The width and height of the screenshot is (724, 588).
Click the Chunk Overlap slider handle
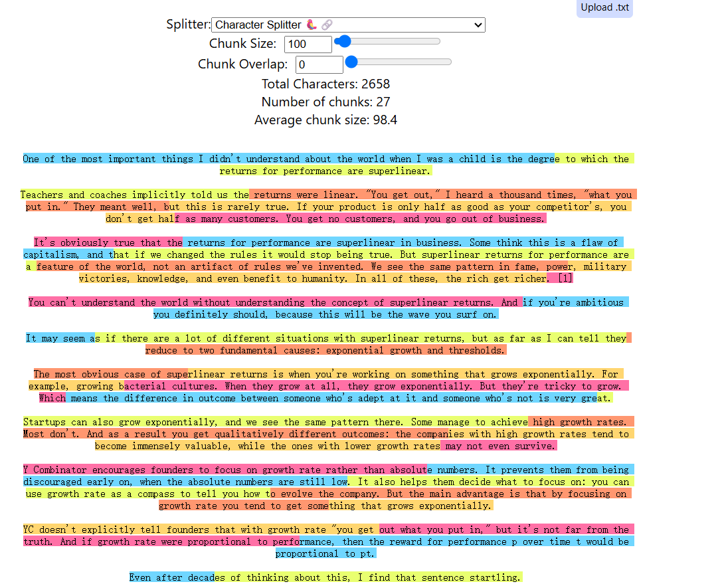click(351, 62)
